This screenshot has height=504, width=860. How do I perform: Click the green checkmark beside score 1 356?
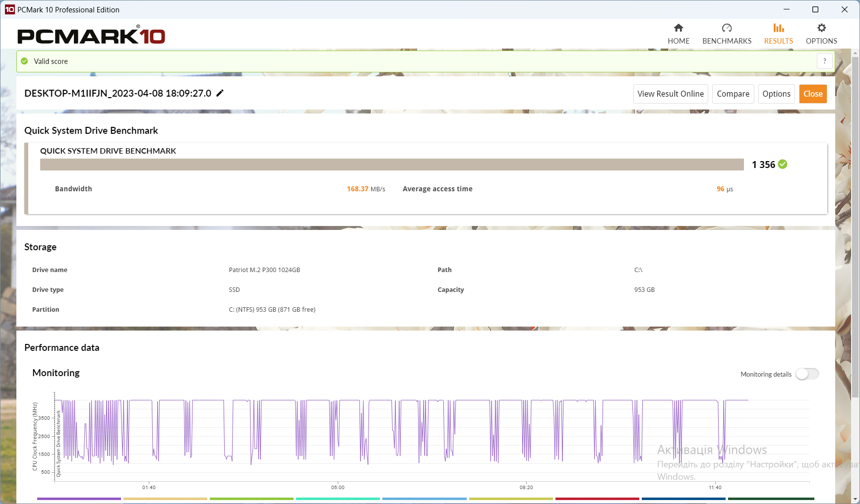coord(783,164)
